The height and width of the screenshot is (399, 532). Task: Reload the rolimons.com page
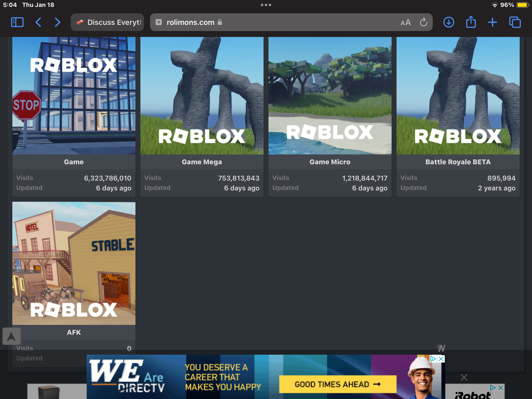click(x=423, y=22)
